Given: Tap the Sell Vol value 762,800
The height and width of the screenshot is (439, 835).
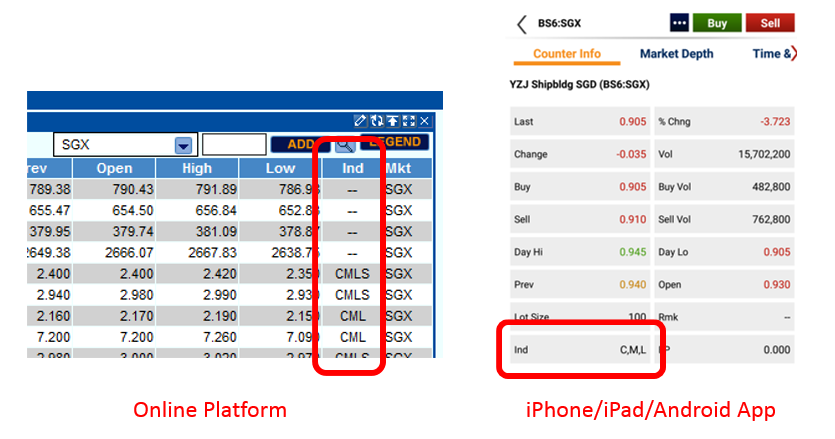Looking at the screenshot, I should 771,220.
